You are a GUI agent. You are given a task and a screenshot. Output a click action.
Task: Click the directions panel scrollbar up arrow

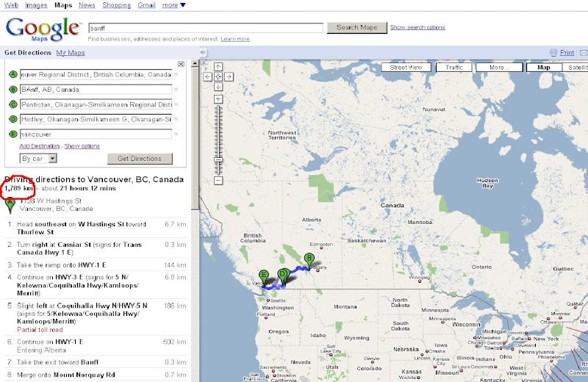pos(195,63)
